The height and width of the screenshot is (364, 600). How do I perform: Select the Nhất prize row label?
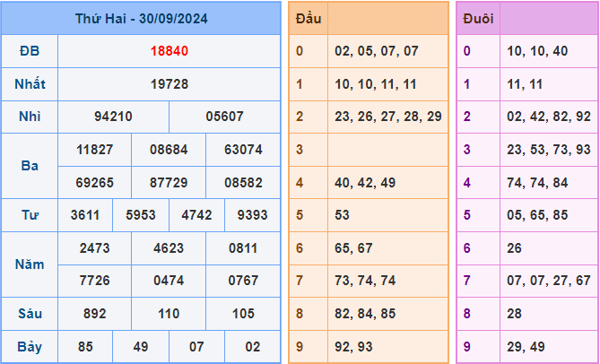pyautogui.click(x=29, y=84)
